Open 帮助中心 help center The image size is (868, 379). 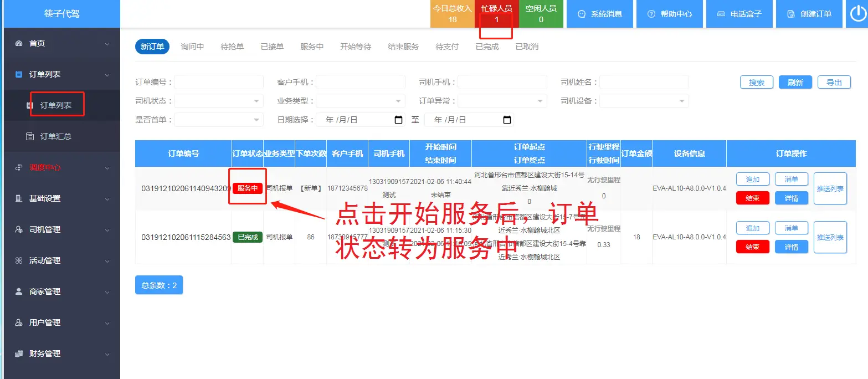[670, 14]
